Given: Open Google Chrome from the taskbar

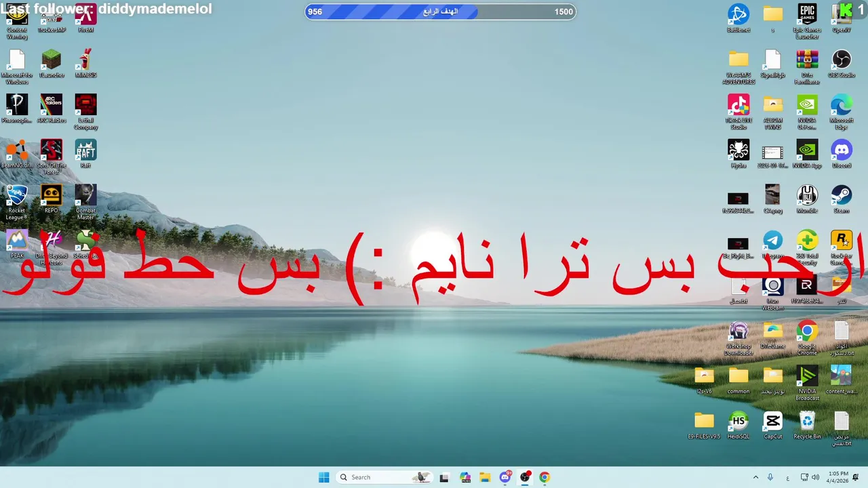Looking at the screenshot, I should (x=545, y=477).
